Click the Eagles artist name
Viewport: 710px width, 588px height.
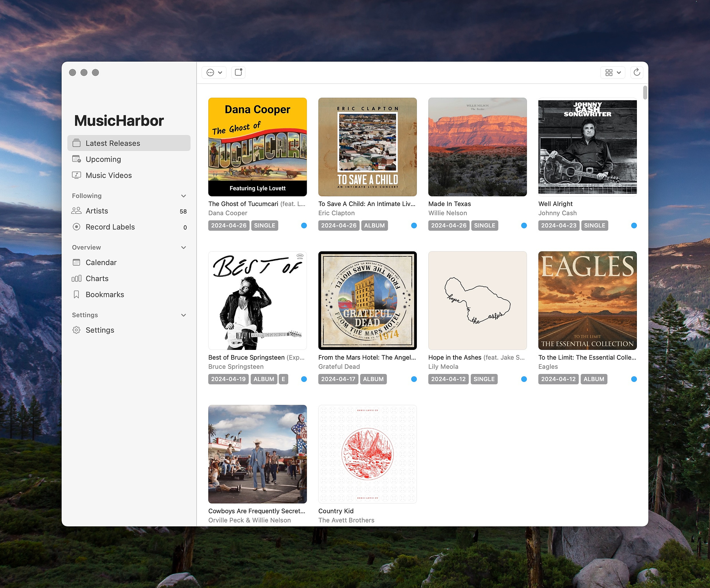tap(548, 367)
